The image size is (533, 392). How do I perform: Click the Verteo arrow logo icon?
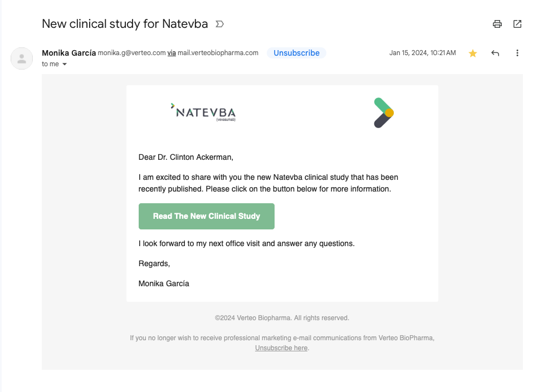click(x=383, y=112)
